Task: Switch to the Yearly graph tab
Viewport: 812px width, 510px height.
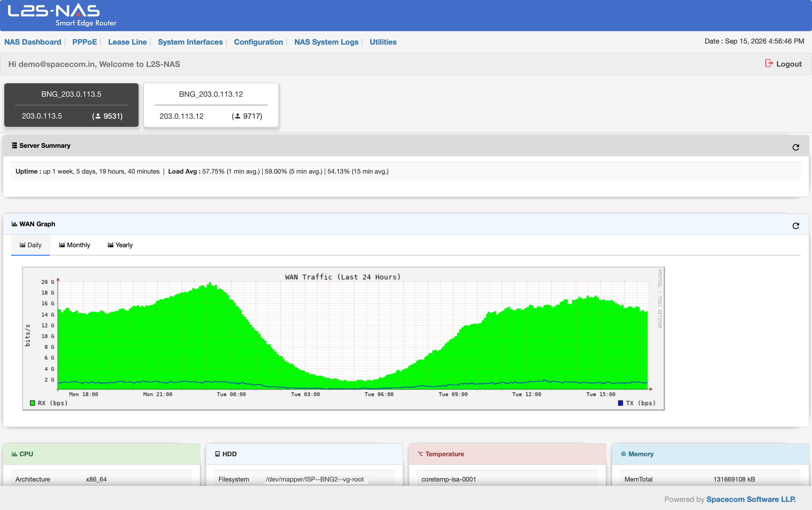Action: click(x=120, y=245)
